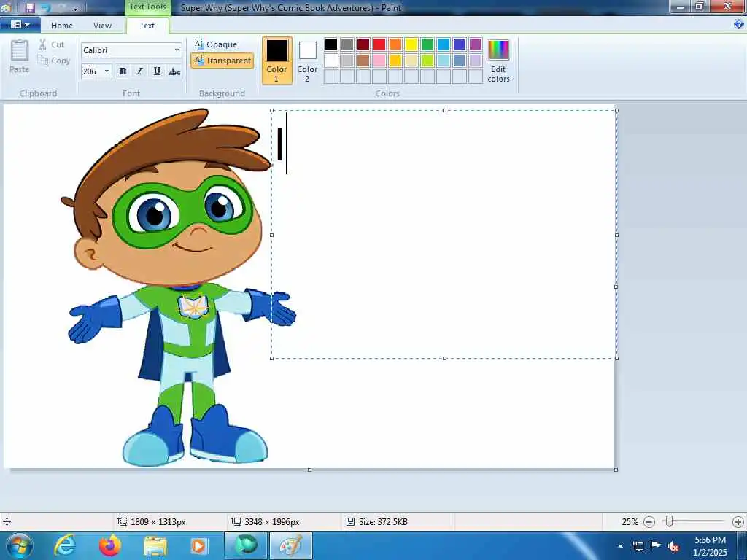Pick the indigo color swatch

click(460, 44)
